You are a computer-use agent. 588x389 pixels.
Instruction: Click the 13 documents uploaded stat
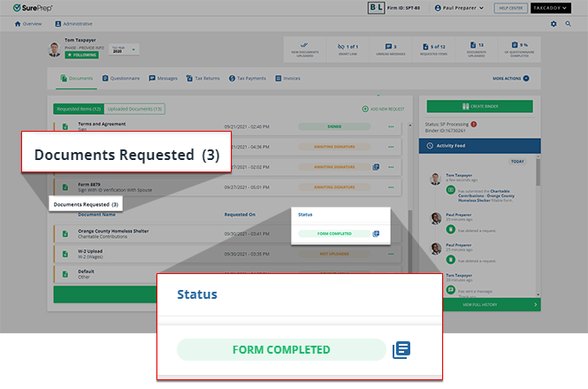(477, 50)
